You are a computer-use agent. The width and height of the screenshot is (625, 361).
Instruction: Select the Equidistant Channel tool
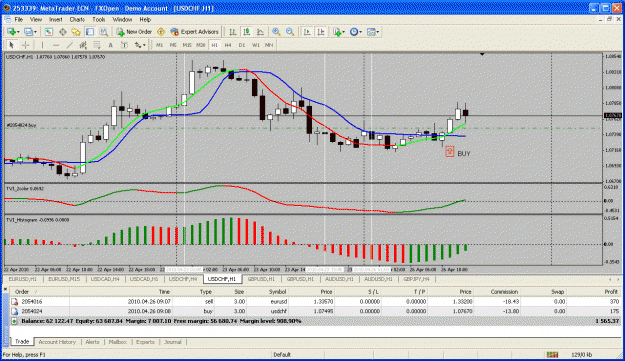(83, 45)
